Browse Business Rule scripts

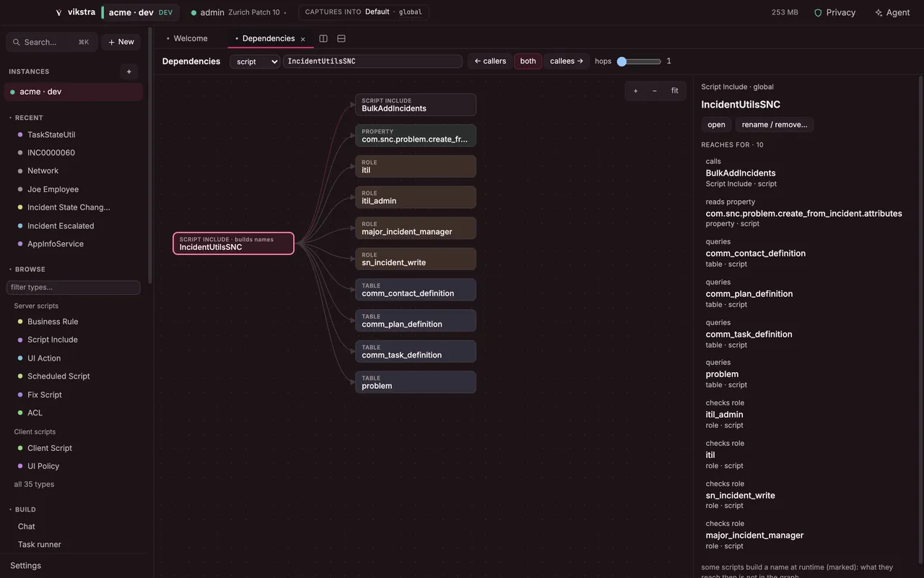(53, 322)
